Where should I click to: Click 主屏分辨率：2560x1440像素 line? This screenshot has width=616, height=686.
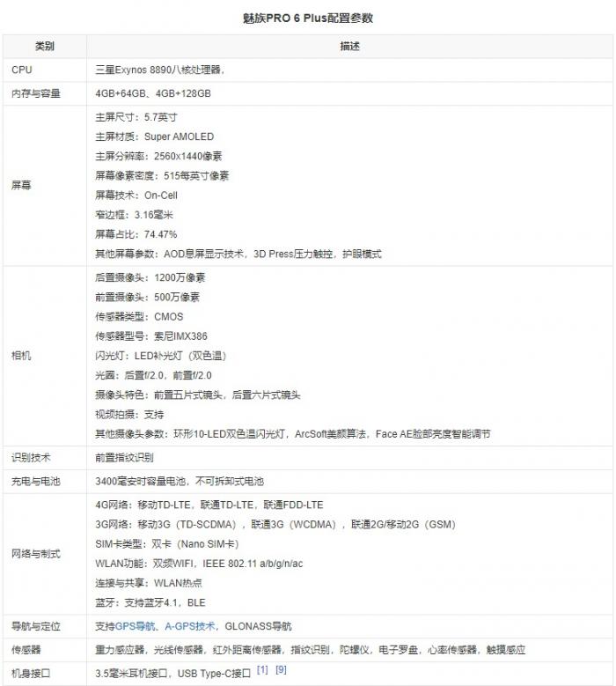coord(158,156)
